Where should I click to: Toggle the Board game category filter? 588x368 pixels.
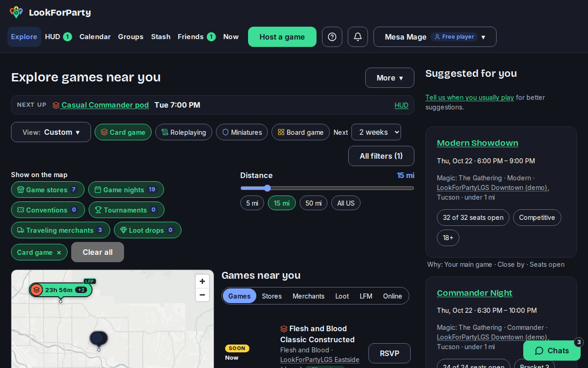click(x=300, y=132)
